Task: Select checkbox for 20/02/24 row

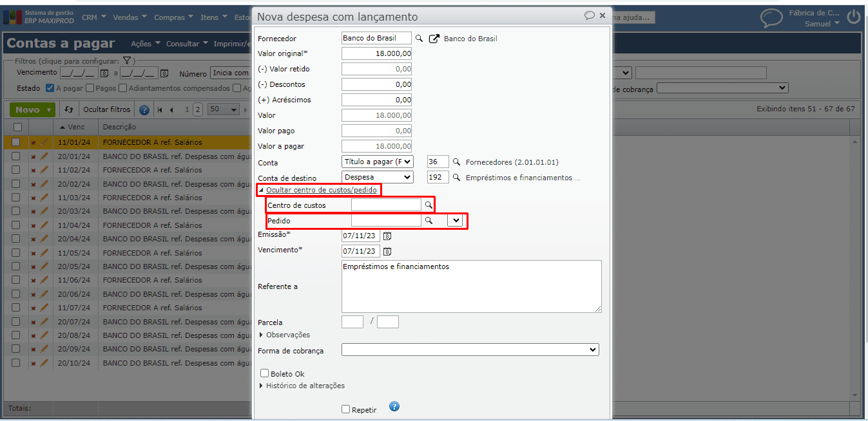Action: 16,184
